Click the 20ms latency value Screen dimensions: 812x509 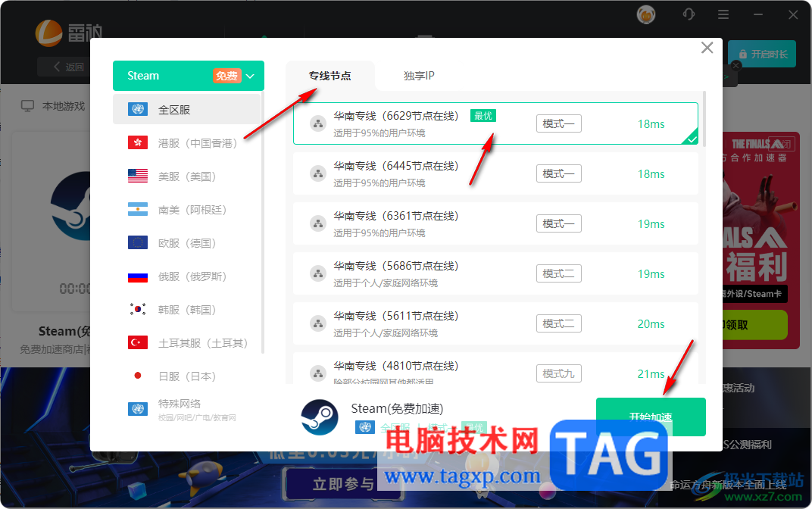tap(651, 323)
